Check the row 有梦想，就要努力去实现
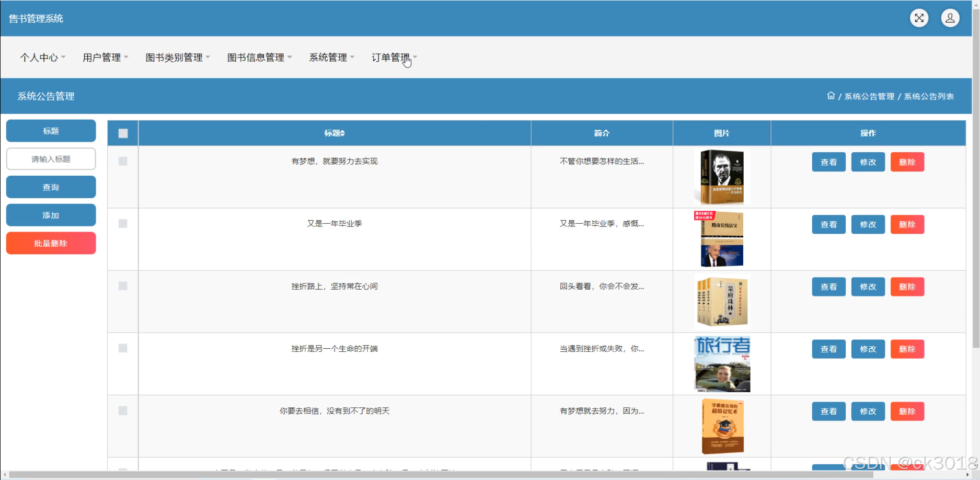This screenshot has width=980, height=480. point(123,161)
